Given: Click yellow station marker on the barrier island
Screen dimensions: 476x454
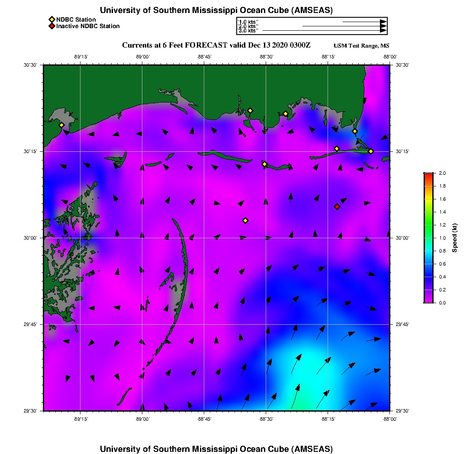Looking at the screenshot, I should pos(264,164).
